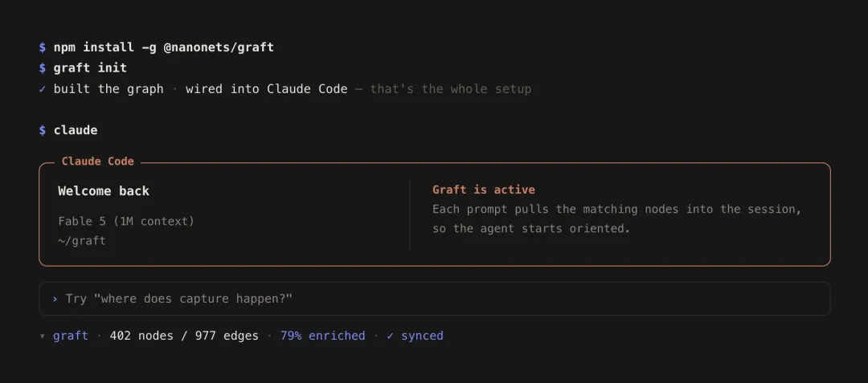Click the 79% enriched status text
This screenshot has width=868, height=383.
(x=323, y=336)
